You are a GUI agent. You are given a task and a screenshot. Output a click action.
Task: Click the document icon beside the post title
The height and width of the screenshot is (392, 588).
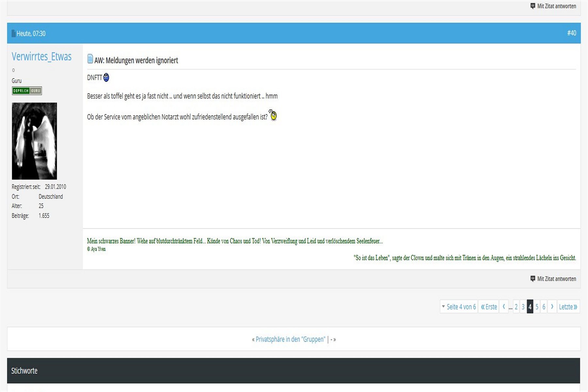tap(90, 59)
